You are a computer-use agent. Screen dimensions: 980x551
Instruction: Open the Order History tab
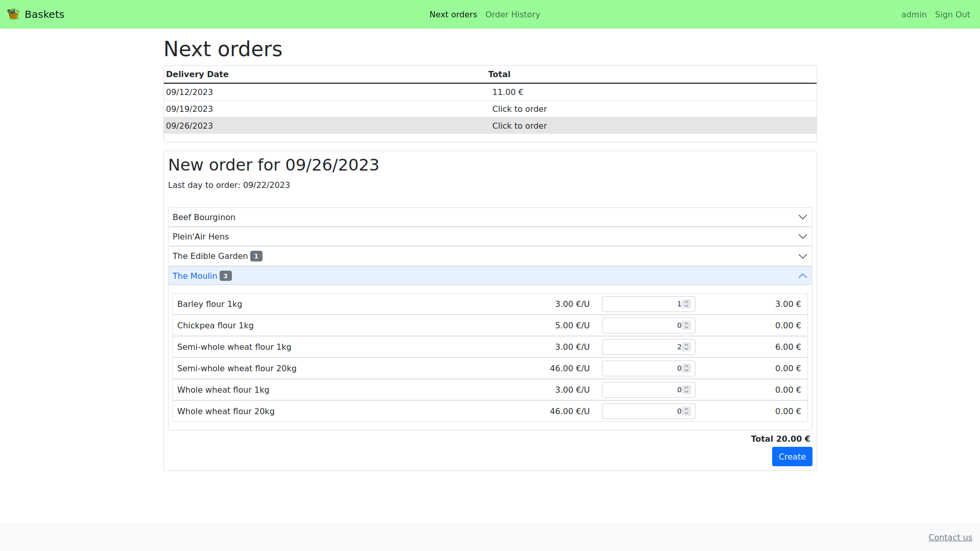[x=512, y=14]
